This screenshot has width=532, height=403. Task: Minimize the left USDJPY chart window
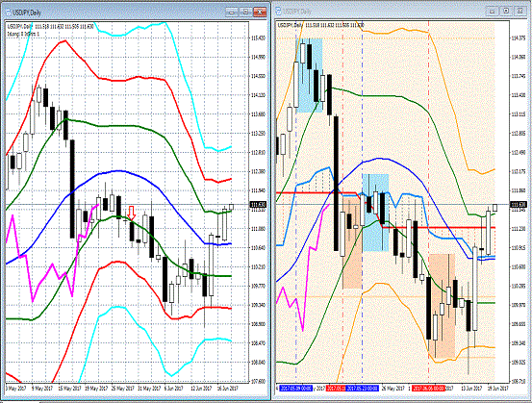(x=232, y=13)
